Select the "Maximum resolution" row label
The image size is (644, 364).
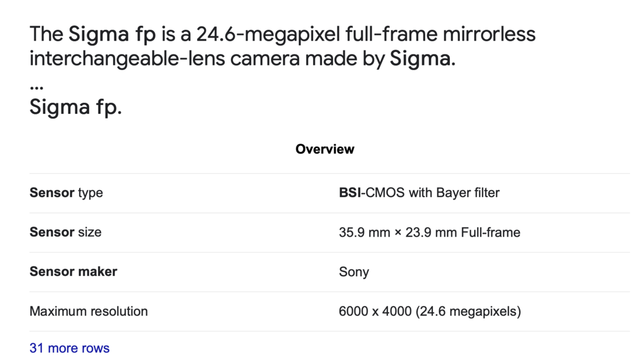click(x=88, y=311)
